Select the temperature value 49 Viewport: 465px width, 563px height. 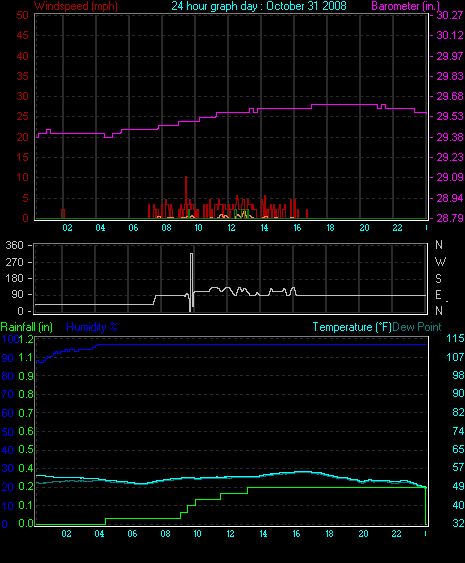click(458, 487)
